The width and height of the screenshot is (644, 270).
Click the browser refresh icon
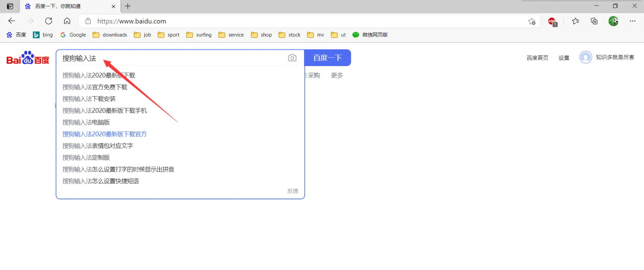pyautogui.click(x=49, y=21)
